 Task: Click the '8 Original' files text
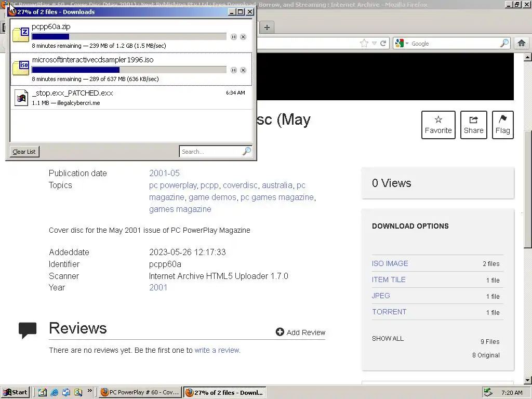[x=486, y=355]
